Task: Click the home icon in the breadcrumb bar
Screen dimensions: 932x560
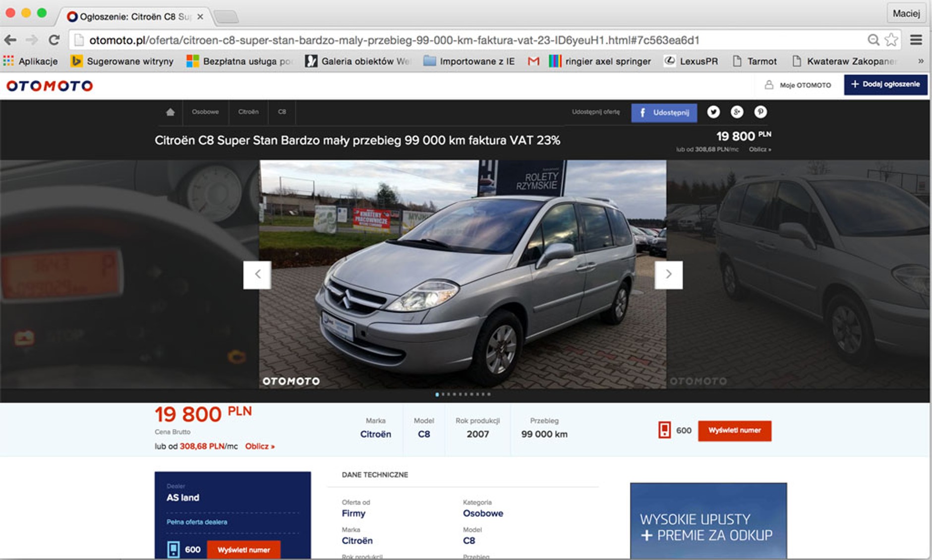Action: click(170, 112)
